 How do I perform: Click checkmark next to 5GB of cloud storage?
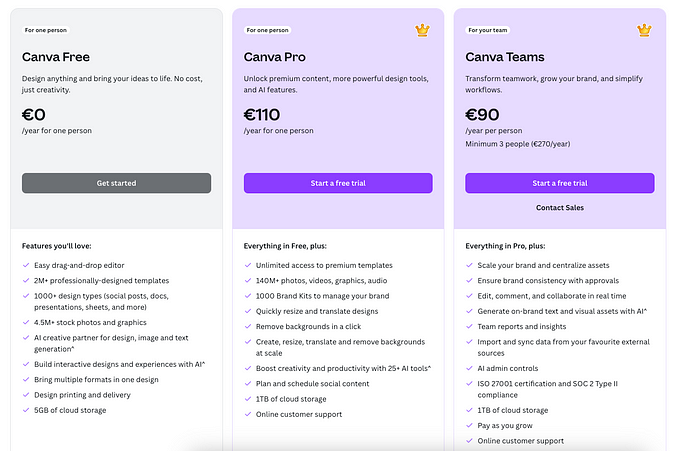click(x=26, y=410)
